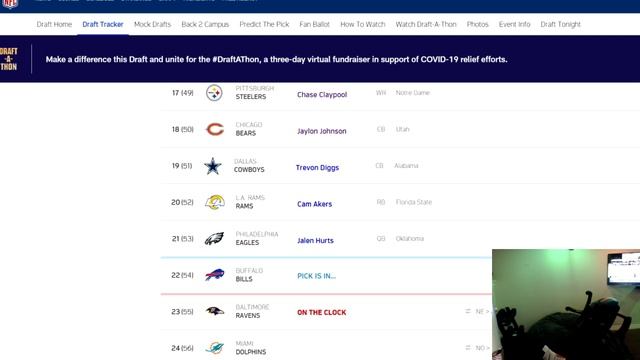This screenshot has width=640, height=360.
Task: Click the NO trade link in the Dolphins row
Action: click(x=482, y=348)
